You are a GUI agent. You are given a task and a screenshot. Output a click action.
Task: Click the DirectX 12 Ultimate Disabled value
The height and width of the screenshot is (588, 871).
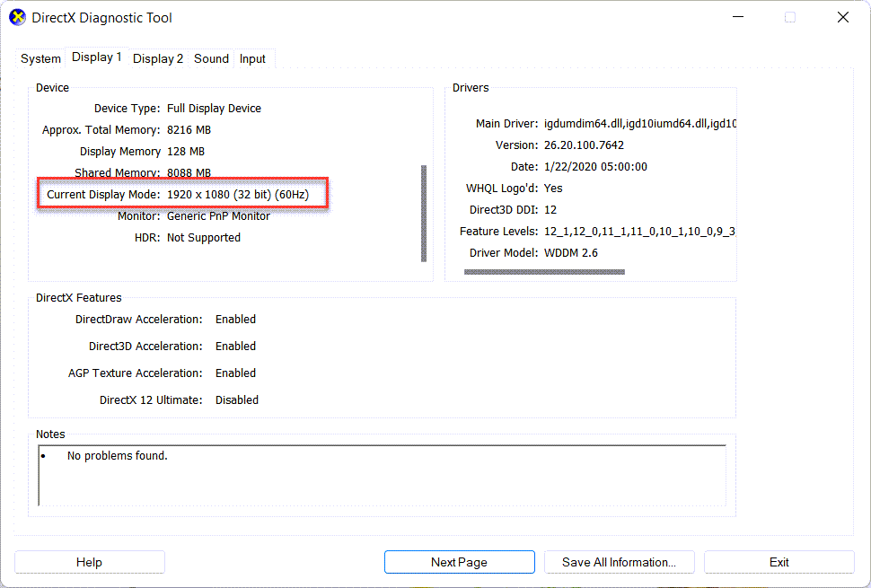point(237,400)
